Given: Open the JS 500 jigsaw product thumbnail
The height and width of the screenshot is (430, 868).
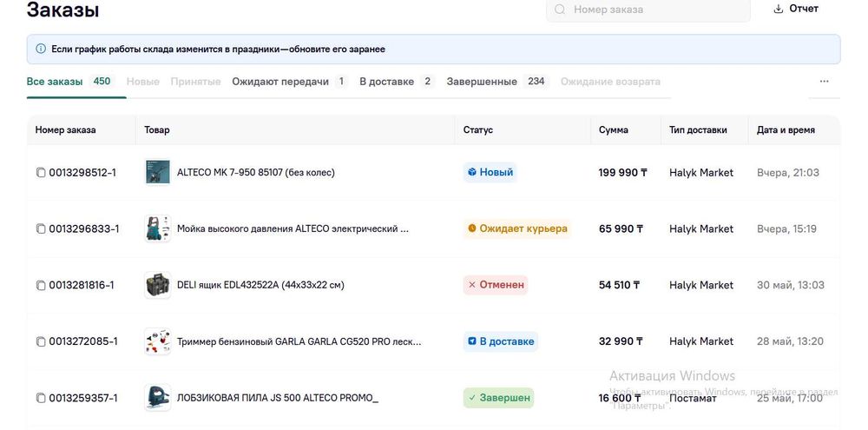Looking at the screenshot, I should pyautogui.click(x=158, y=397).
